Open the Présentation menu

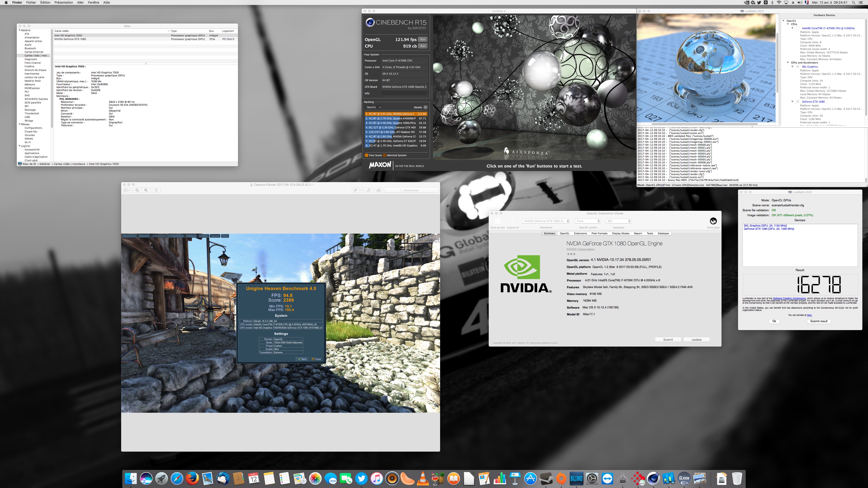click(64, 2)
